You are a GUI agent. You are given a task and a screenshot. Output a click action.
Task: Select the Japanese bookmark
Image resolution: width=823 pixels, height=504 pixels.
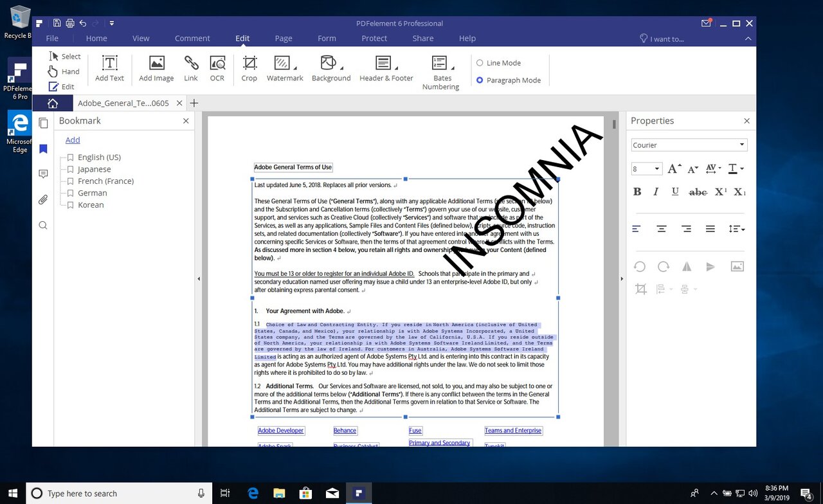coord(94,169)
